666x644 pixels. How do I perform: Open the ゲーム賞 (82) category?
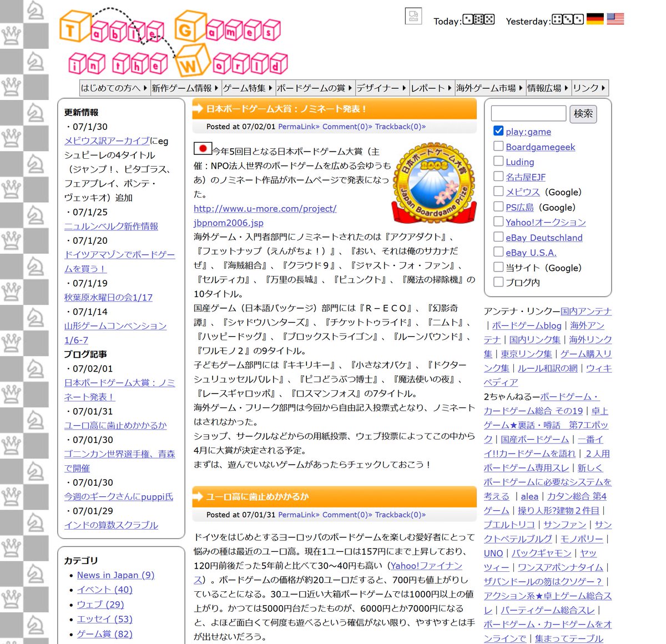click(x=104, y=634)
